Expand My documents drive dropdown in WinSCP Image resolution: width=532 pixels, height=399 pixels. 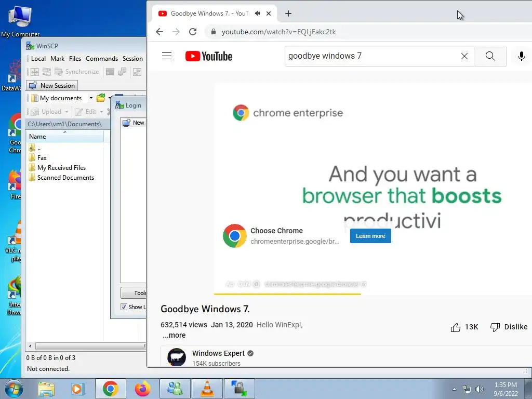(91, 98)
